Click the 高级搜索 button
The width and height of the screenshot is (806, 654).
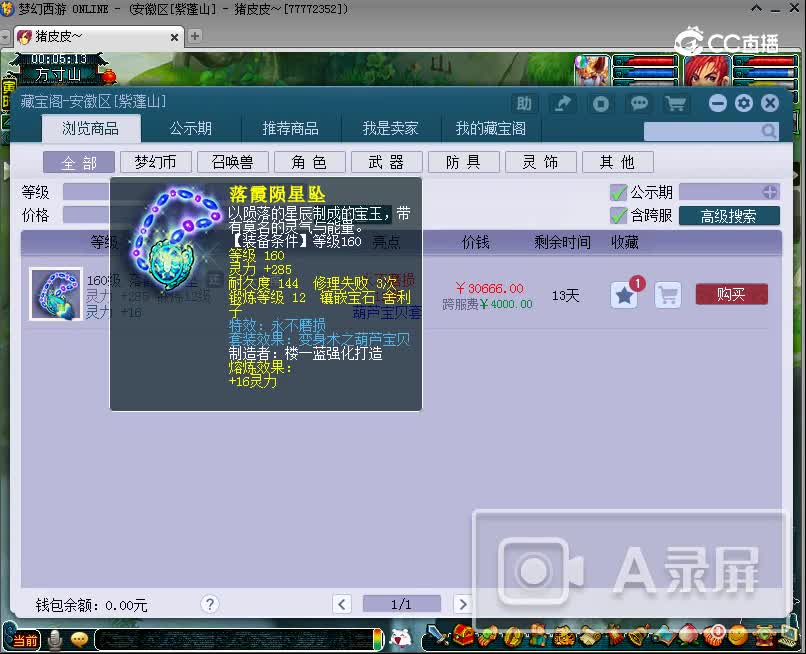[x=729, y=215]
